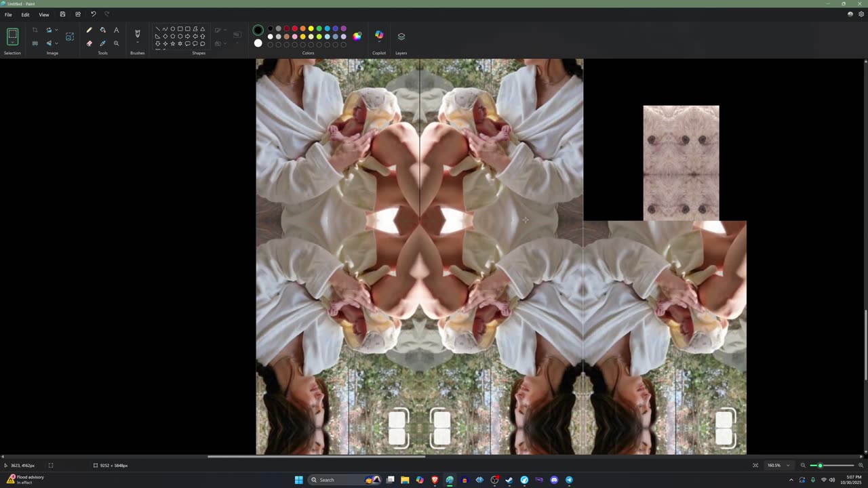Select the Line shape
Viewport: 868px width, 488px height.
coord(157,29)
